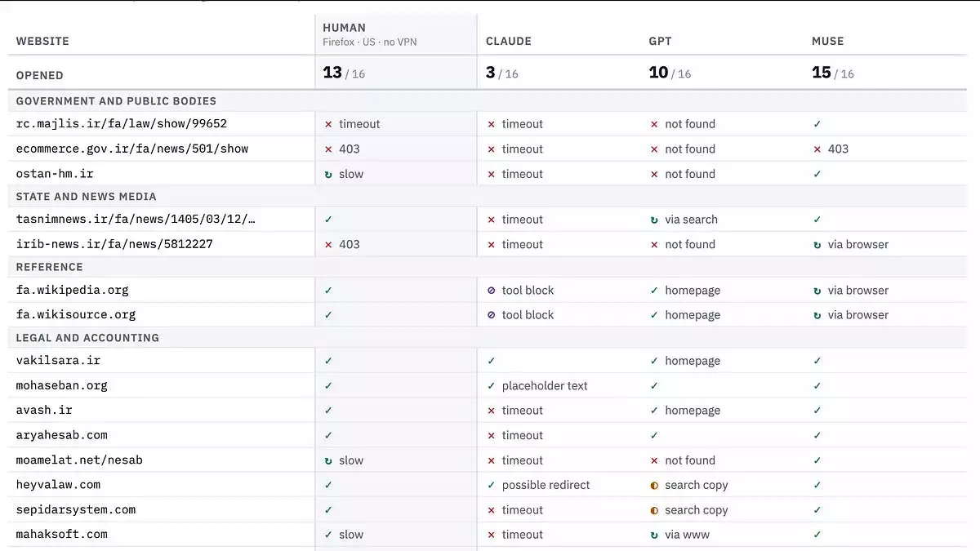Click the checkmark in mohaseban.org GPT cell

click(654, 385)
